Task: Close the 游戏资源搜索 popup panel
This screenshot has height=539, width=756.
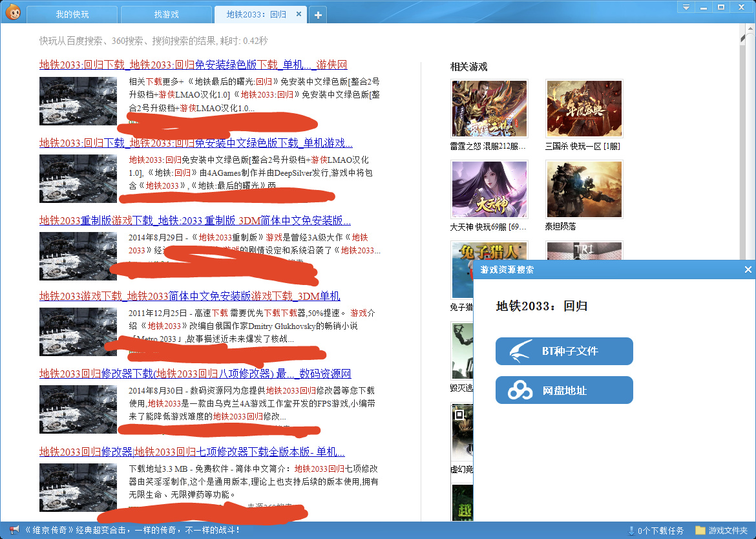Action: pos(748,269)
